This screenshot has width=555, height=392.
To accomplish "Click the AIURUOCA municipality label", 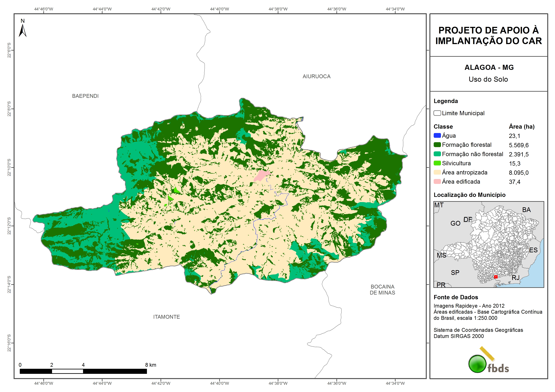I will [316, 76].
